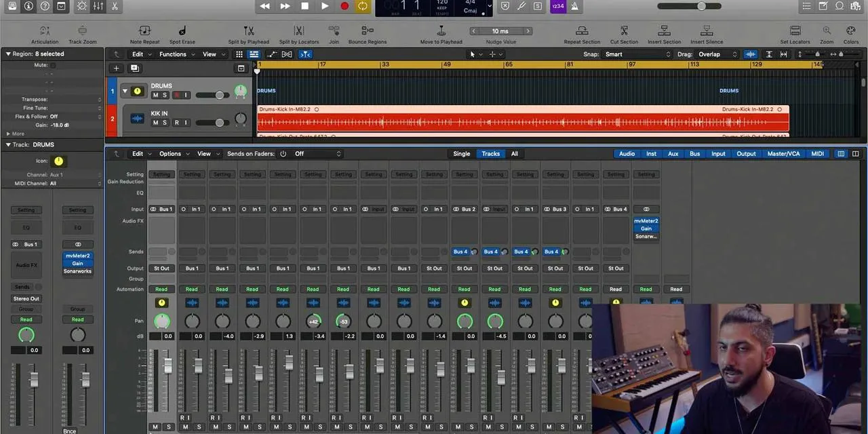Solo the DRUMS track
The image size is (868, 434).
click(x=165, y=95)
